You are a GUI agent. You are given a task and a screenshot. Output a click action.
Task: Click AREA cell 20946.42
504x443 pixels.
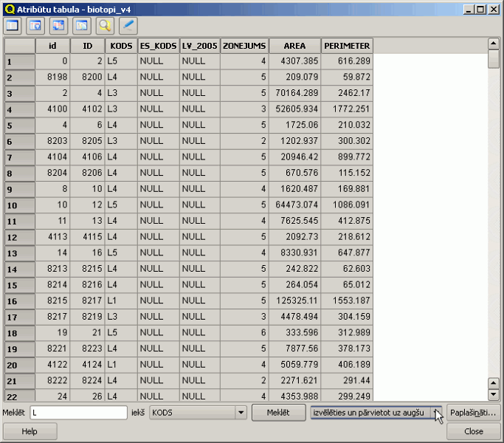click(x=294, y=157)
